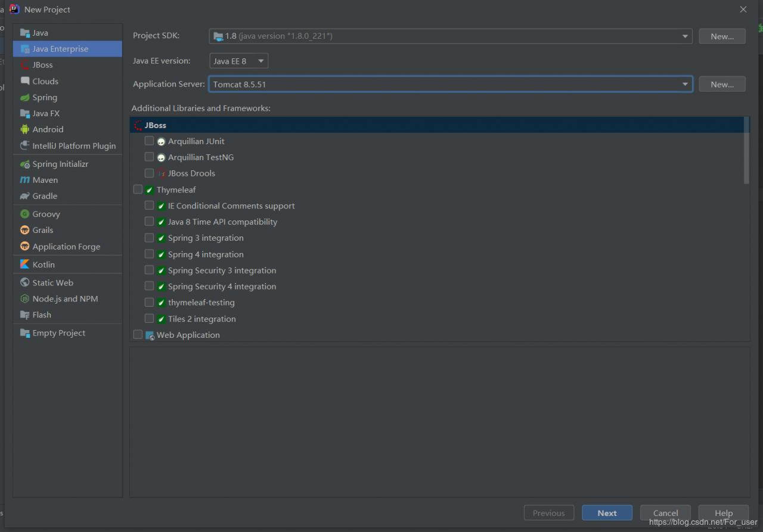Click the Java Enterprise icon
The width and height of the screenshot is (763, 532).
(24, 49)
